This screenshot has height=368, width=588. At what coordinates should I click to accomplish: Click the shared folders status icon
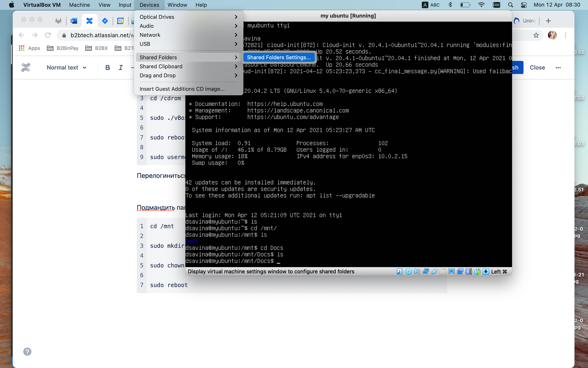[443, 271]
